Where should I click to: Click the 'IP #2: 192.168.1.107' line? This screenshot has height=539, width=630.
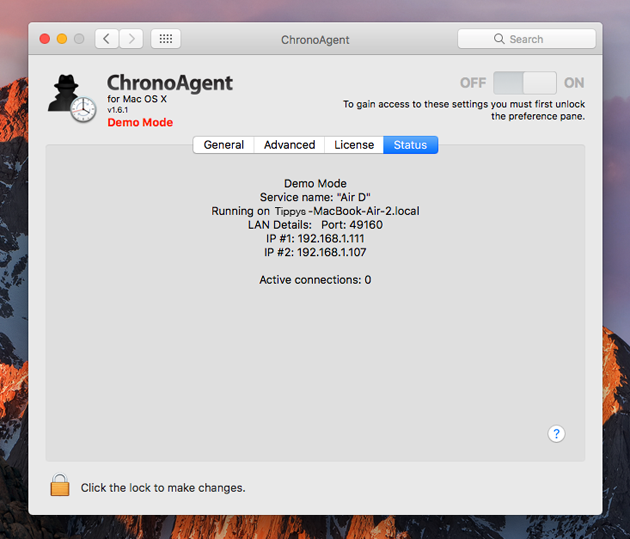pyautogui.click(x=315, y=252)
